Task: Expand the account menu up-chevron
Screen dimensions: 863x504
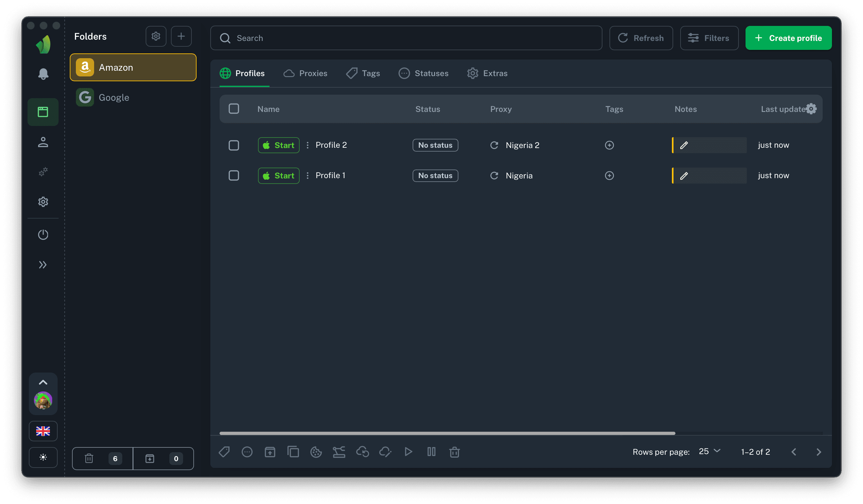Action: coord(43,382)
